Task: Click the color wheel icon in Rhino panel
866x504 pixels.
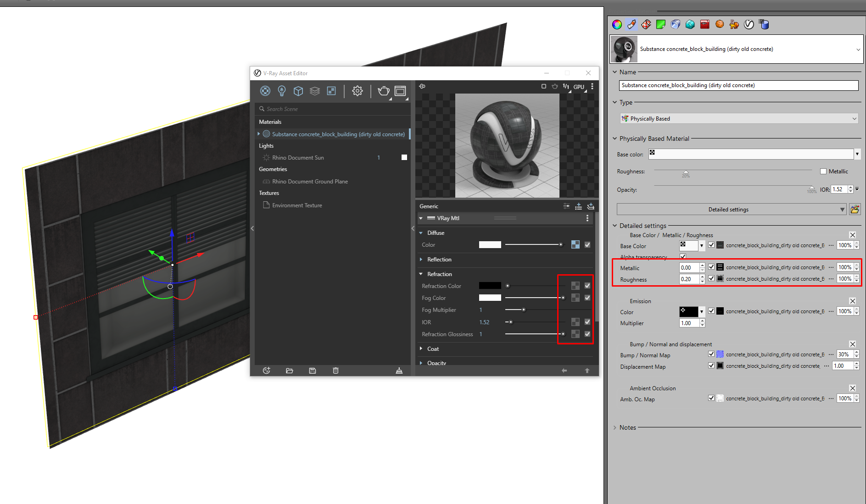Action: [617, 24]
